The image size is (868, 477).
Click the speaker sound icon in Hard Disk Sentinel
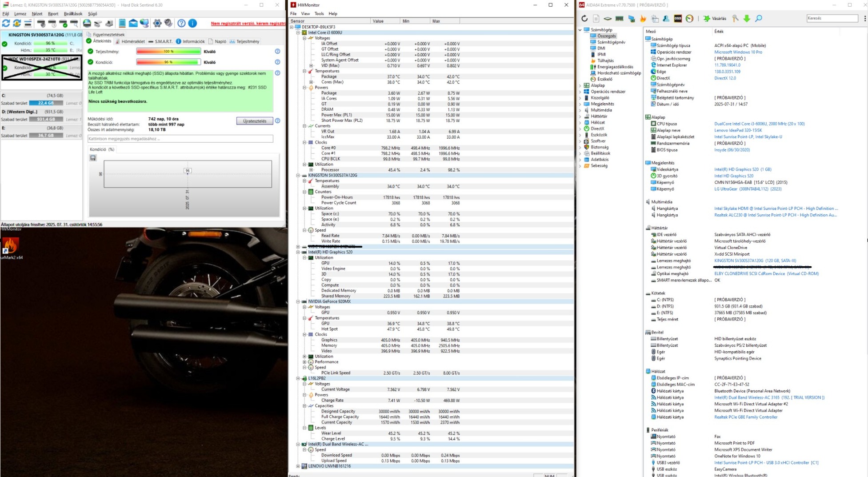[168, 23]
